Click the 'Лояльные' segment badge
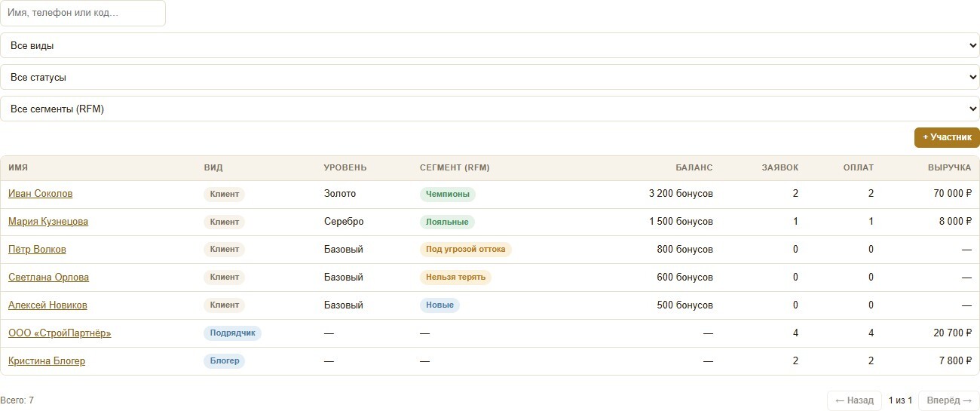This screenshot has width=980, height=411. 447,222
